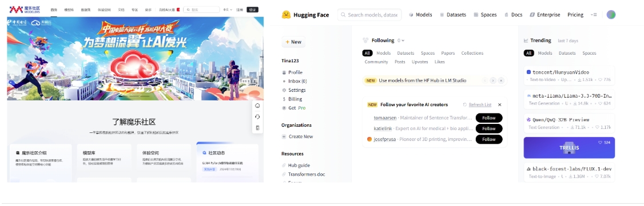Screen dimensions: 644x206
Task: Click the Modelers community logo
Action: (25, 10)
